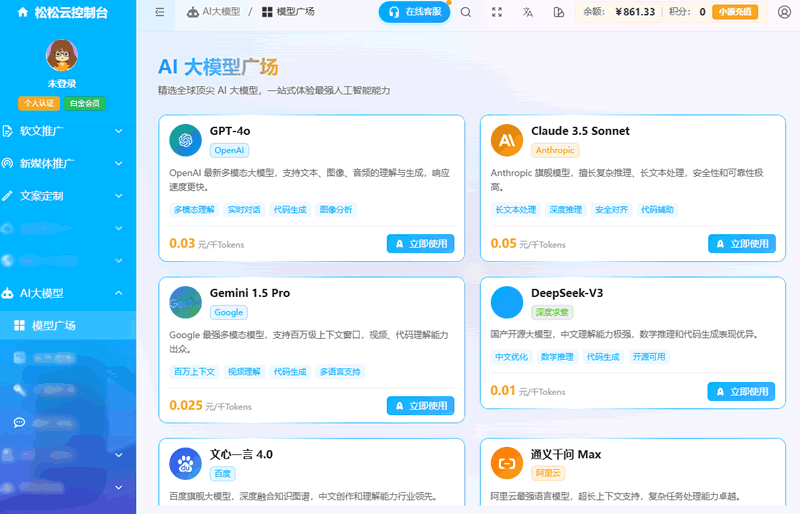
Task: Collapse the AI大模型 menu chevron
Action: 119,293
